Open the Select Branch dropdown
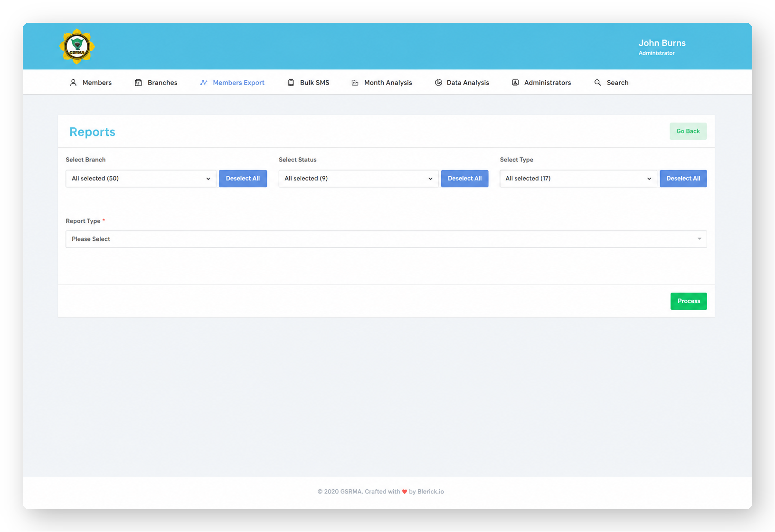The height and width of the screenshot is (532, 775). pyautogui.click(x=141, y=179)
